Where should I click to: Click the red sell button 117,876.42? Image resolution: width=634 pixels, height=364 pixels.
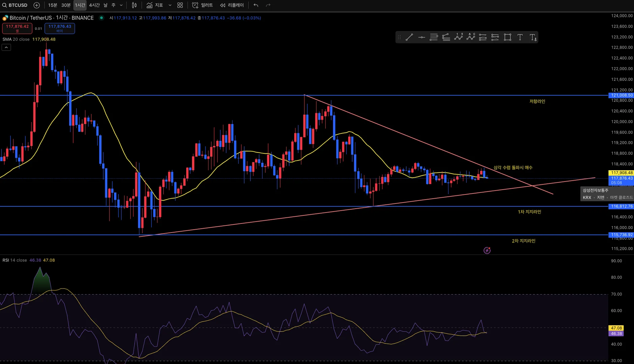[x=17, y=28]
